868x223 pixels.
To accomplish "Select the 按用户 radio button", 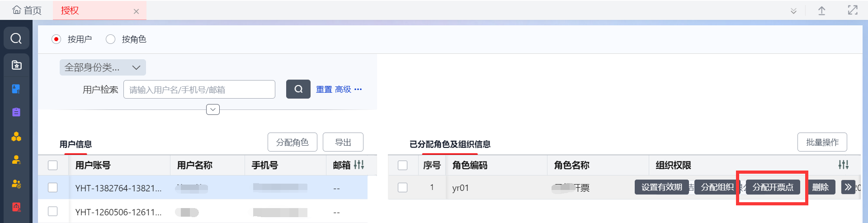I will (57, 39).
